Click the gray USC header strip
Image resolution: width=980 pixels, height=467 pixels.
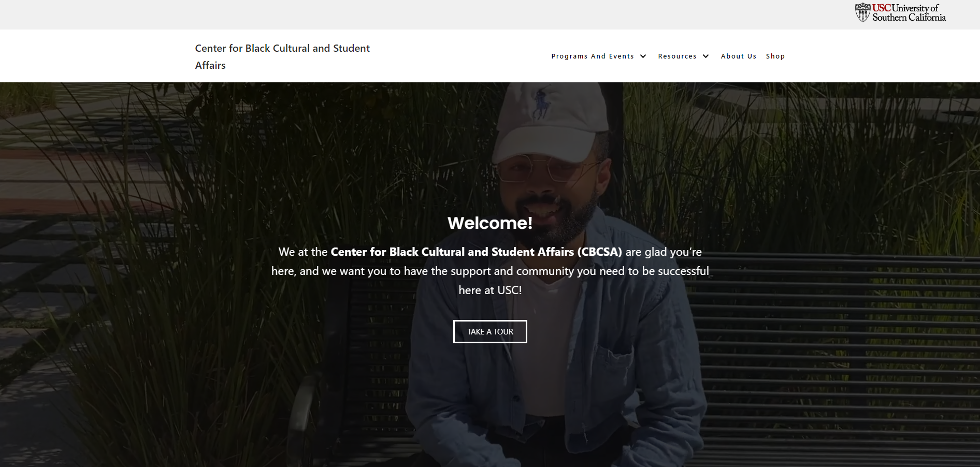click(x=414, y=14)
